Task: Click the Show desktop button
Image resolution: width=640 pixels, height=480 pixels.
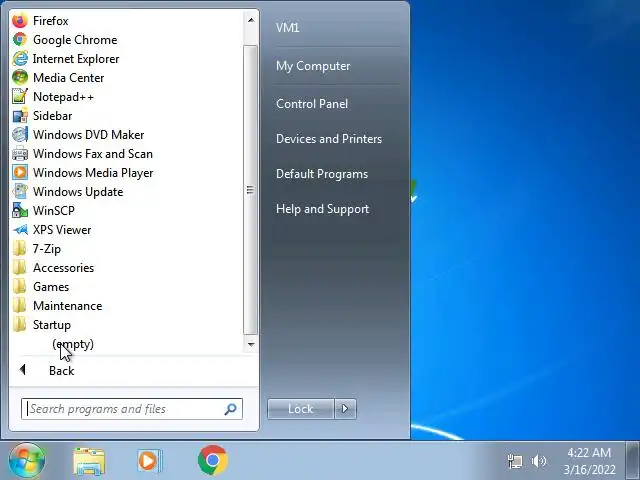Action: tap(632, 460)
